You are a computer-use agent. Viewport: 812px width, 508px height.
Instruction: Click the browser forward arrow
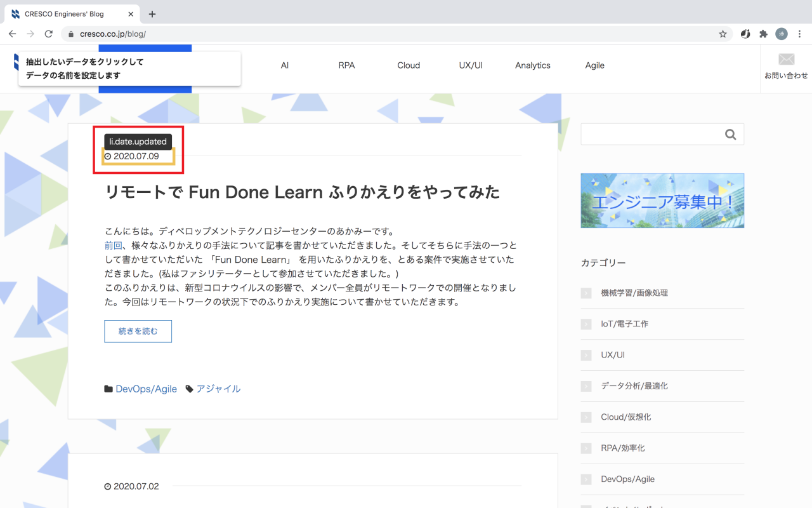tap(30, 34)
